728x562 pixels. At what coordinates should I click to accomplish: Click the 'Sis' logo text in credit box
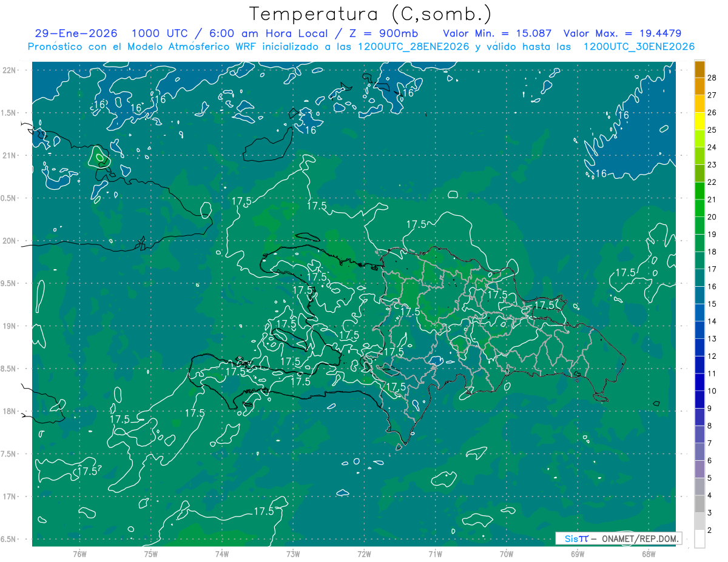click(571, 538)
